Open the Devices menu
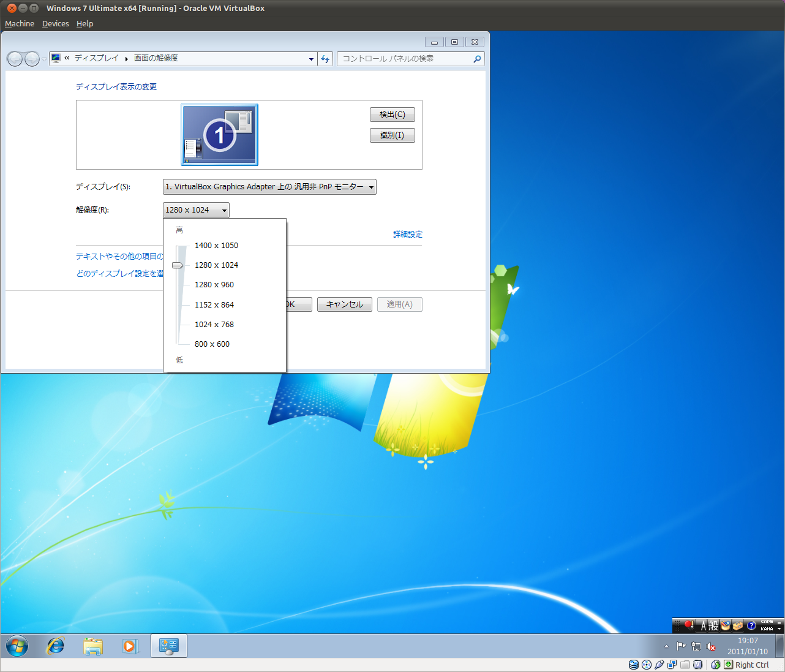785x672 pixels. 55,23
